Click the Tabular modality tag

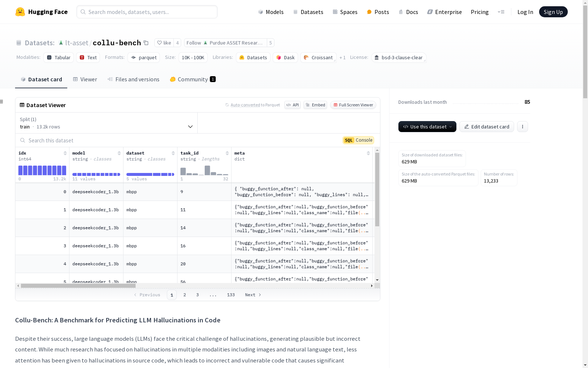pos(59,57)
